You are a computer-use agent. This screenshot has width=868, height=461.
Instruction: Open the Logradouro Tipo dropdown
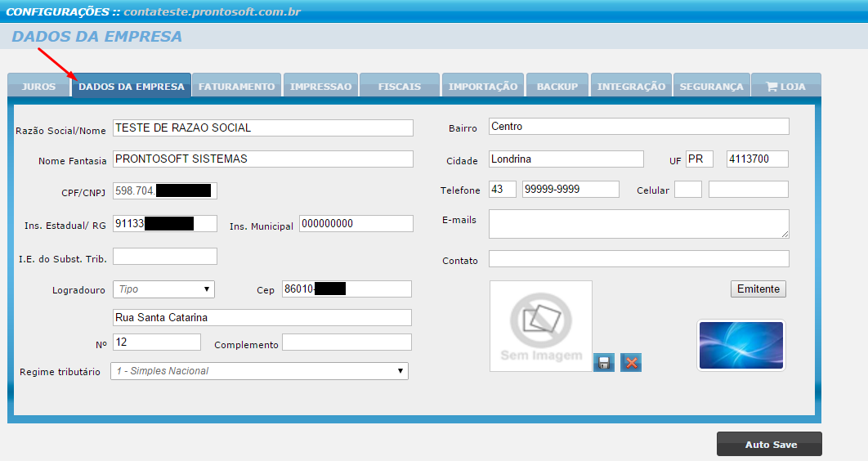(163, 289)
